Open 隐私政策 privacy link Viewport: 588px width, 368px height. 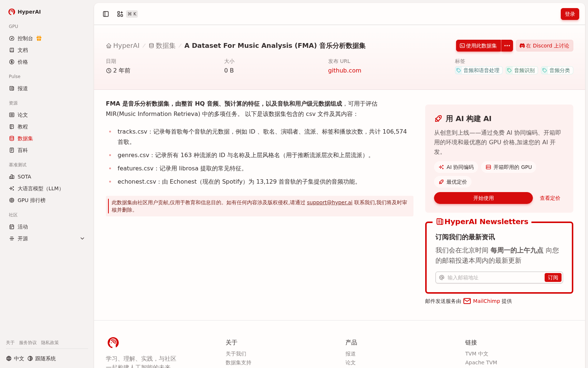click(x=50, y=343)
